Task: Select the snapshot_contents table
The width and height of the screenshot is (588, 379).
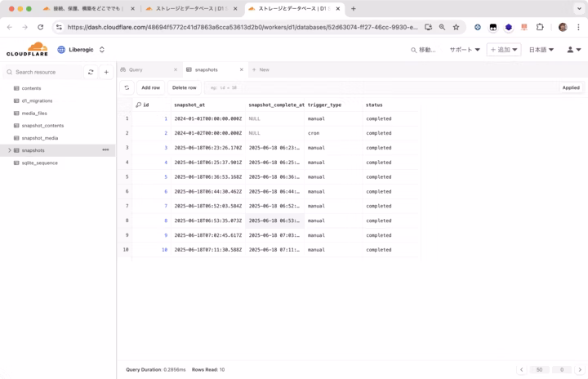Action: [x=42, y=126]
